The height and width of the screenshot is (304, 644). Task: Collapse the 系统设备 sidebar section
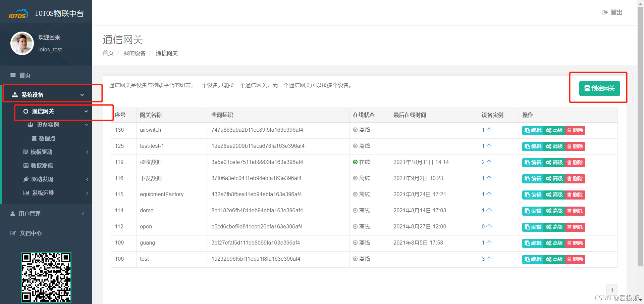coord(82,95)
